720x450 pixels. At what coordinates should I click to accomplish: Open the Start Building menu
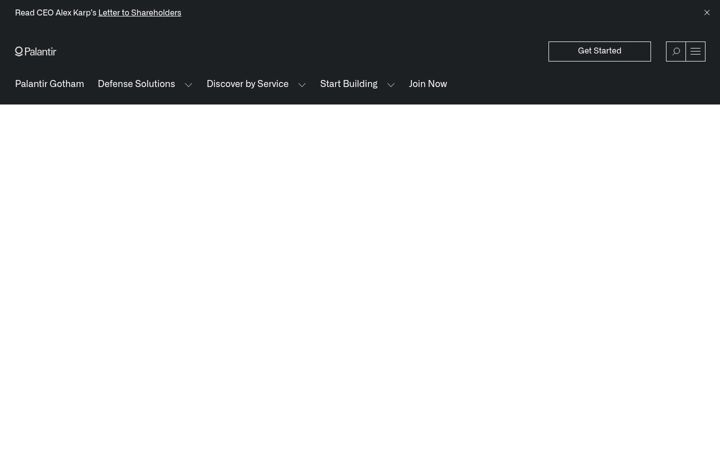(x=349, y=84)
